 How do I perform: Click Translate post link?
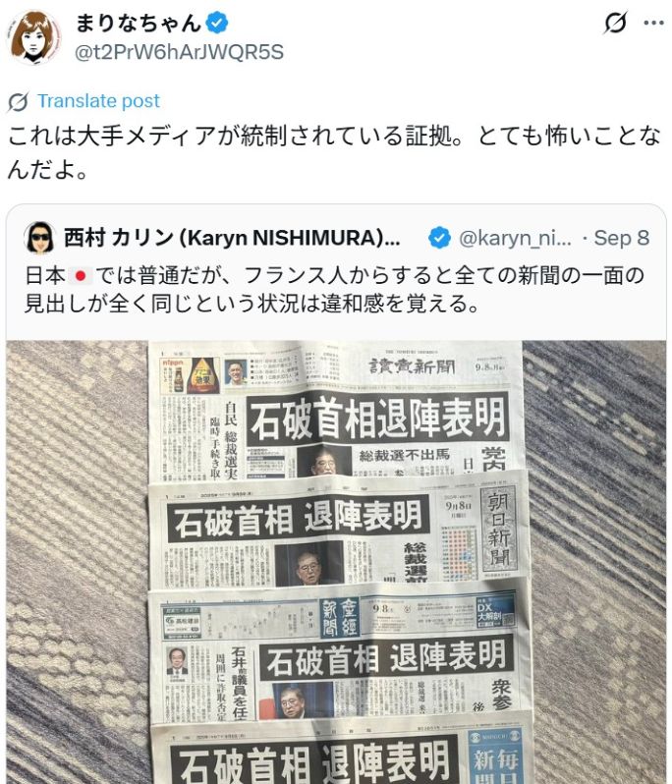coord(98,101)
